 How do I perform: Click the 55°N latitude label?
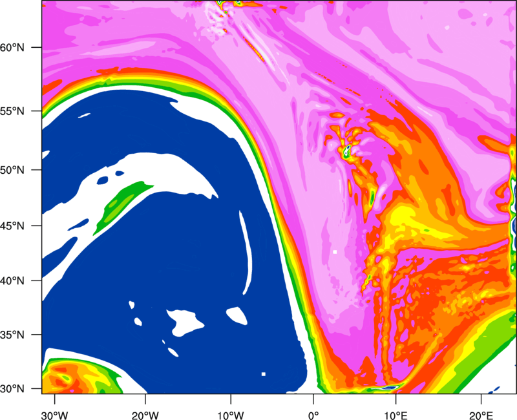coord(12,111)
